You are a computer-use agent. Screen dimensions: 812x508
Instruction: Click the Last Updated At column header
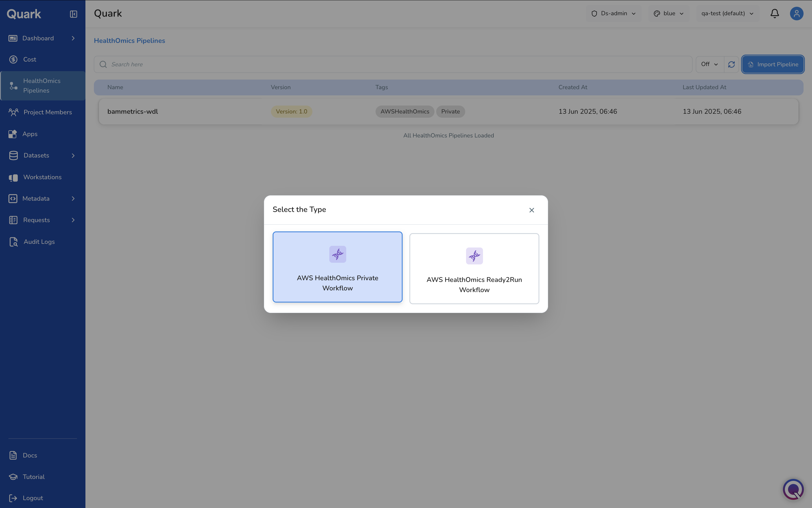tap(704, 87)
